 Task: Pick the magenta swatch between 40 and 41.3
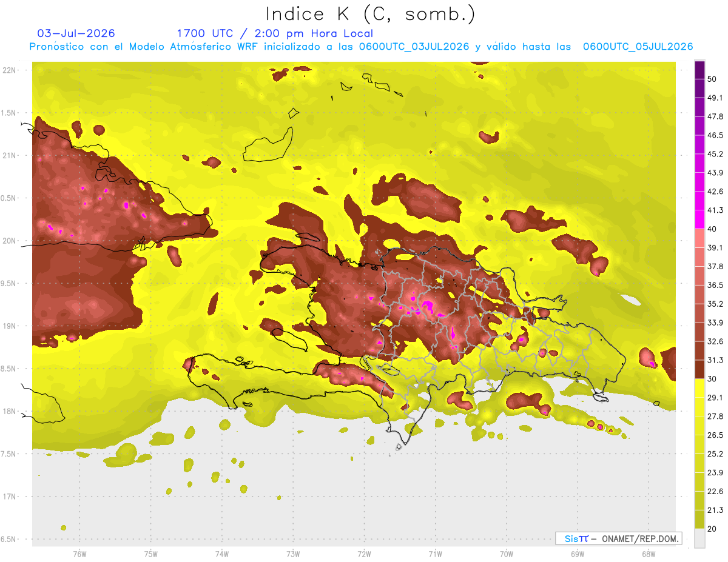[x=699, y=219]
